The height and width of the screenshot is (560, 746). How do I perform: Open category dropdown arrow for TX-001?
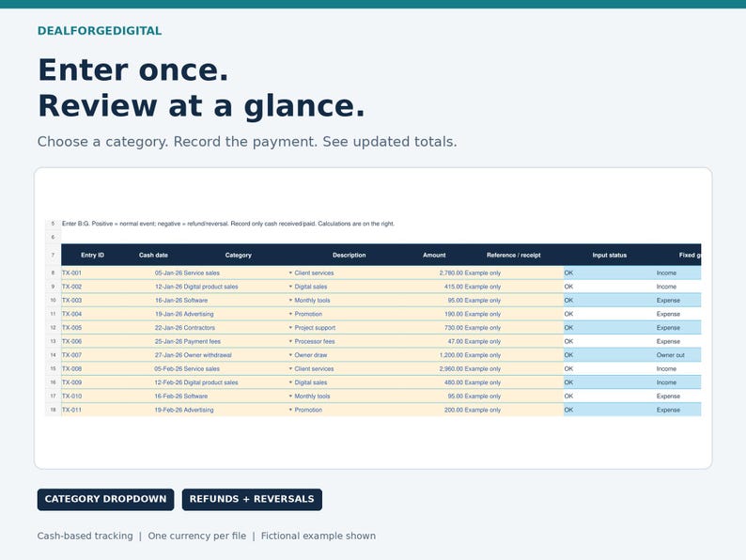[290, 273]
